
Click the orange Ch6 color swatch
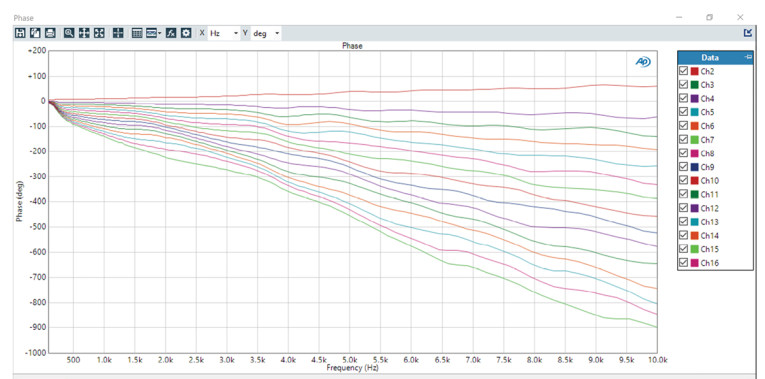click(695, 126)
